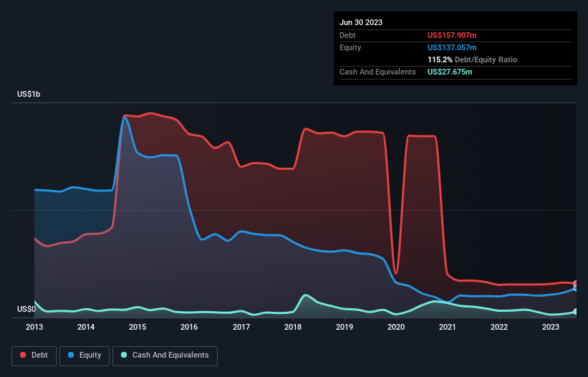The width and height of the screenshot is (588, 377).
Task: Click the 2023 x-axis label
Action: pyautogui.click(x=551, y=327)
